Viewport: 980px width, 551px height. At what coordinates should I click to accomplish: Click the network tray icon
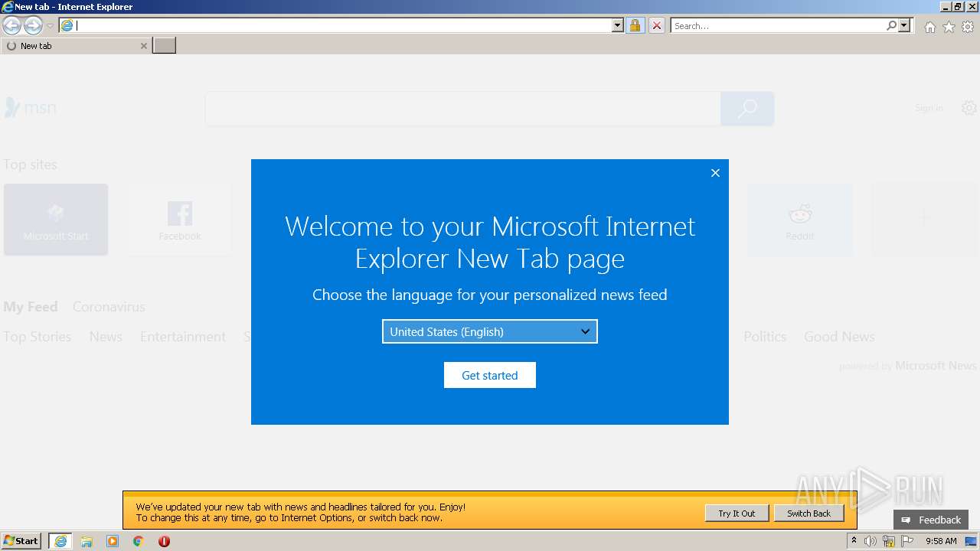click(889, 541)
